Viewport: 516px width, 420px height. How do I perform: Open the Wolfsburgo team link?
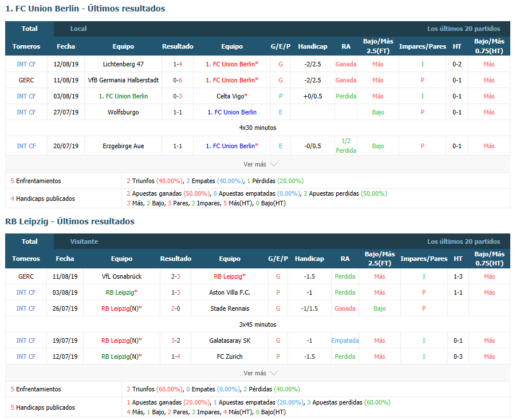tap(123, 112)
